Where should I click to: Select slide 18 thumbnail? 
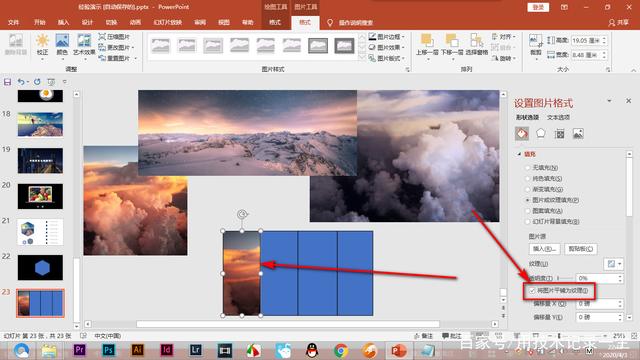click(x=40, y=124)
